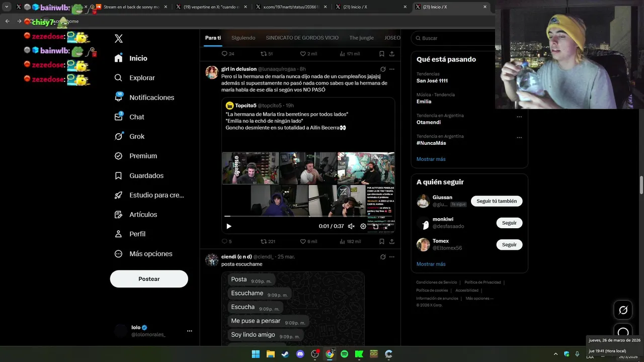Expand Más opciones in footer
The width and height of the screenshot is (644, 362).
click(479, 299)
